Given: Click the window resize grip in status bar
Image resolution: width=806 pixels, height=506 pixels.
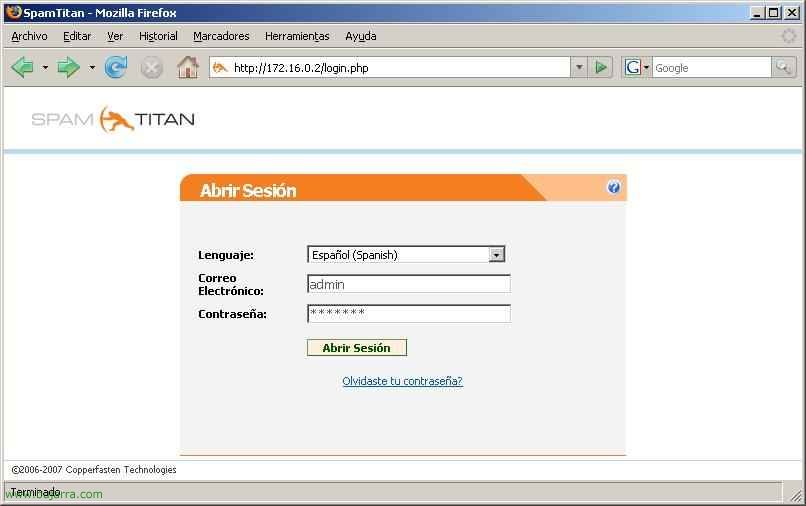Looking at the screenshot, I should (795, 494).
